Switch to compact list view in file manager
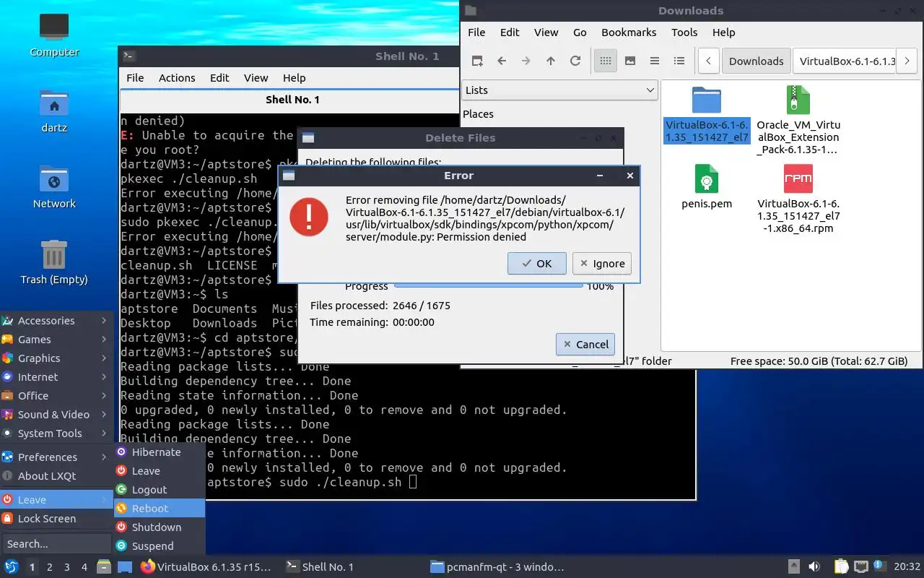The width and height of the screenshot is (924, 578). (655, 61)
